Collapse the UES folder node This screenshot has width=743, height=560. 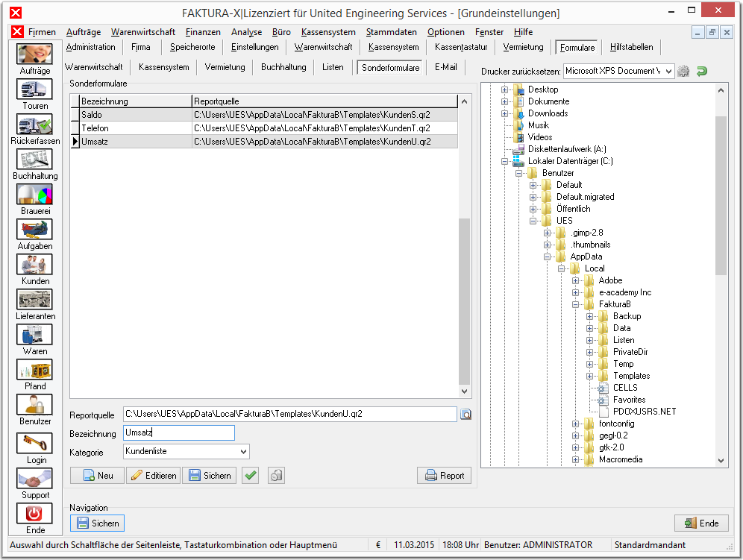[x=533, y=221]
